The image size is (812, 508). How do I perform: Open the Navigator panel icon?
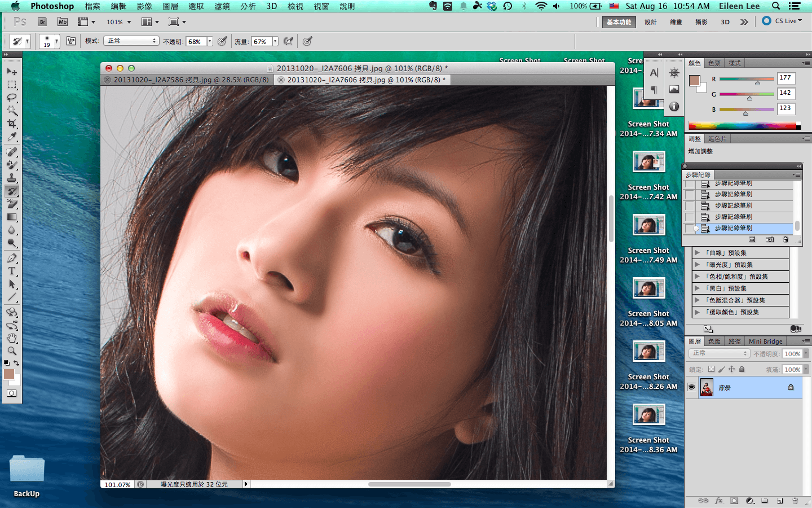[x=674, y=73]
